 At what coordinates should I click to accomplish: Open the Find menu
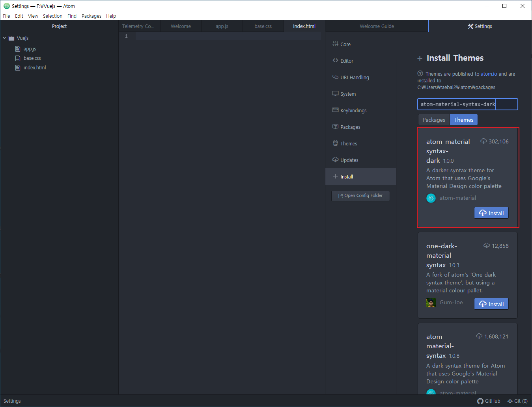[72, 16]
